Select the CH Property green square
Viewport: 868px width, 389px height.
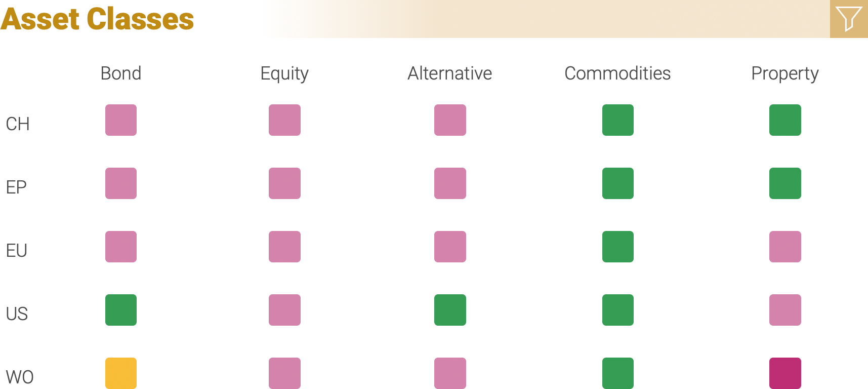pos(785,120)
